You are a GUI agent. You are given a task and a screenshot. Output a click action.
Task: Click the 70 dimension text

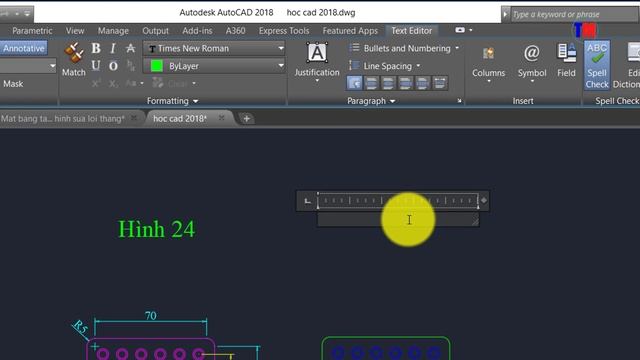click(x=151, y=316)
